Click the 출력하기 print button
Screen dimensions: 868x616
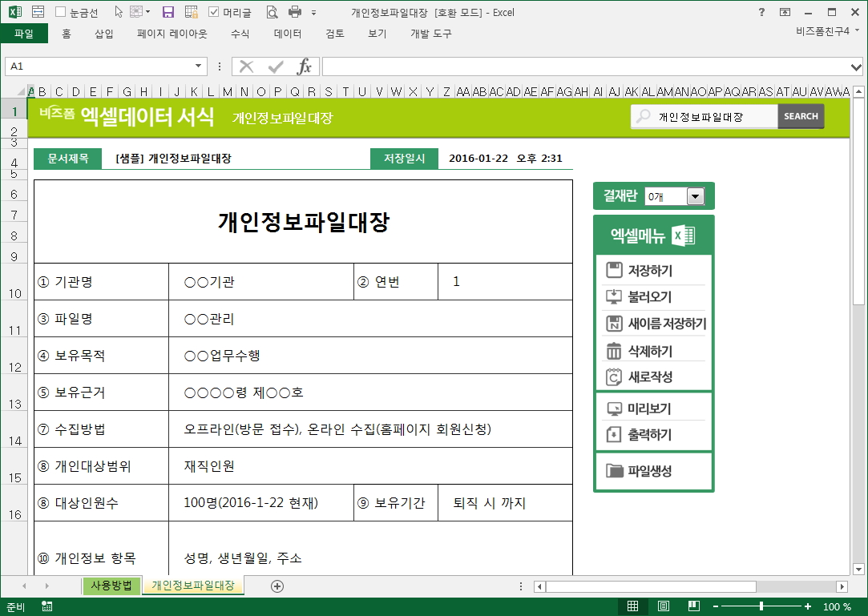click(x=649, y=435)
